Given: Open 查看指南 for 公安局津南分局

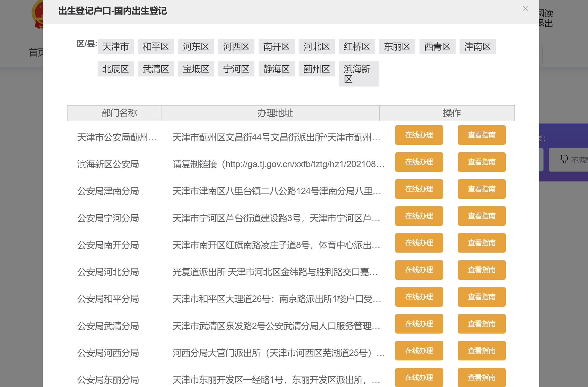Looking at the screenshot, I should tap(481, 189).
